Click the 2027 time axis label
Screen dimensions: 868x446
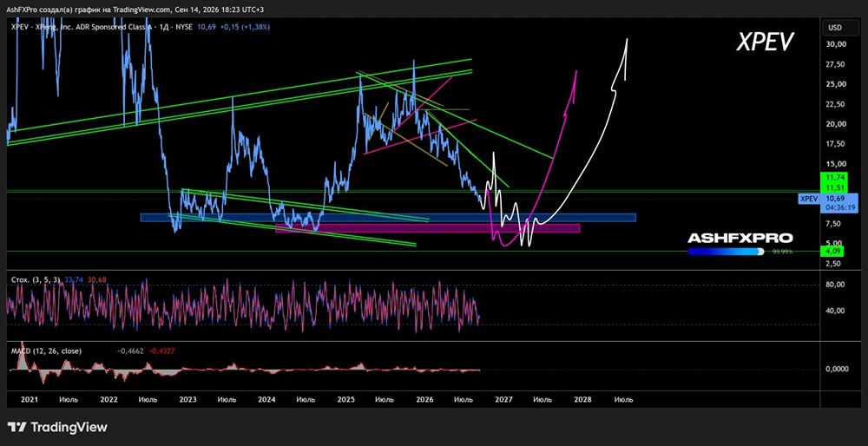pyautogui.click(x=503, y=399)
